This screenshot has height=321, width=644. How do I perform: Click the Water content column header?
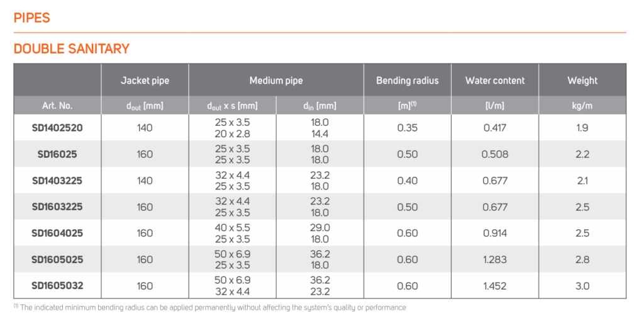pyautogui.click(x=494, y=81)
